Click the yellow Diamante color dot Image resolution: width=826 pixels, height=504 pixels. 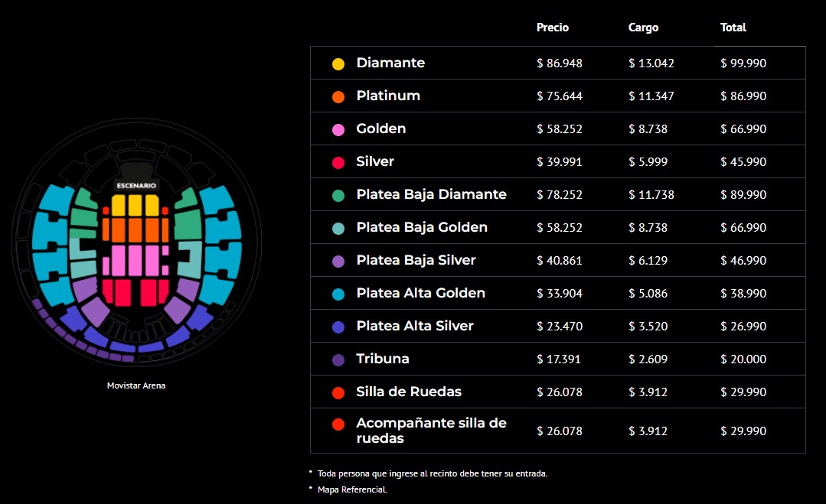pos(338,63)
